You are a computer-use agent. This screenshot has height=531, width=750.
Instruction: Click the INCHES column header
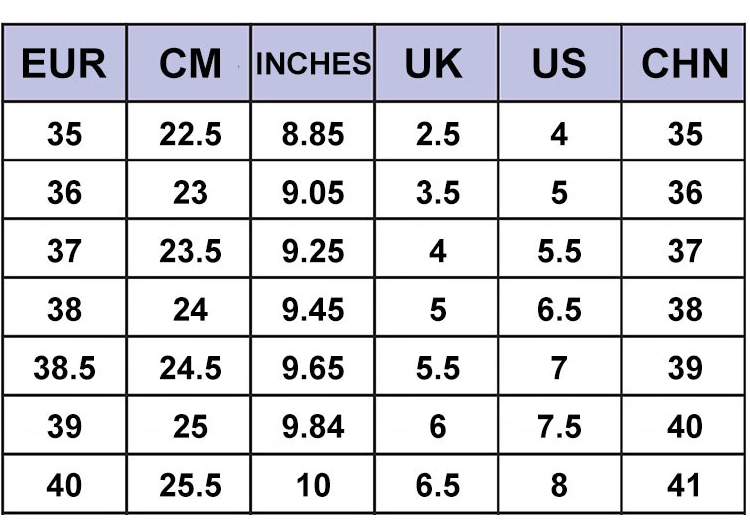coord(313,64)
